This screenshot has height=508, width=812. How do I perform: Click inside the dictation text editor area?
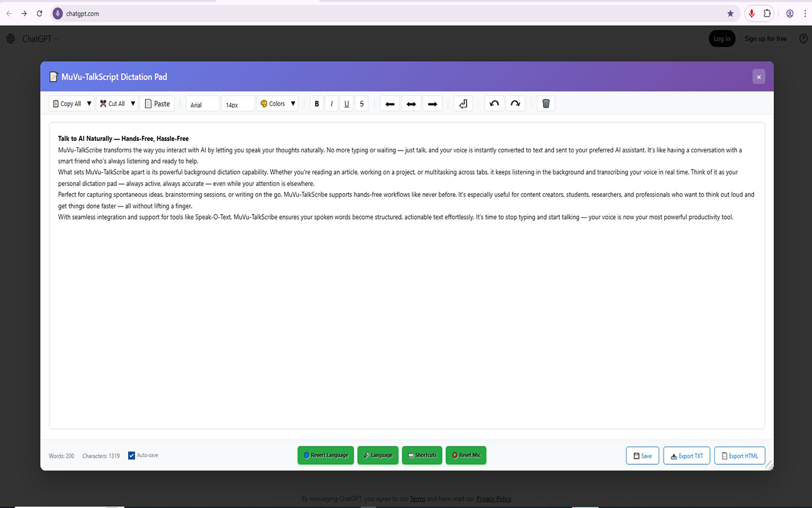pos(407,276)
